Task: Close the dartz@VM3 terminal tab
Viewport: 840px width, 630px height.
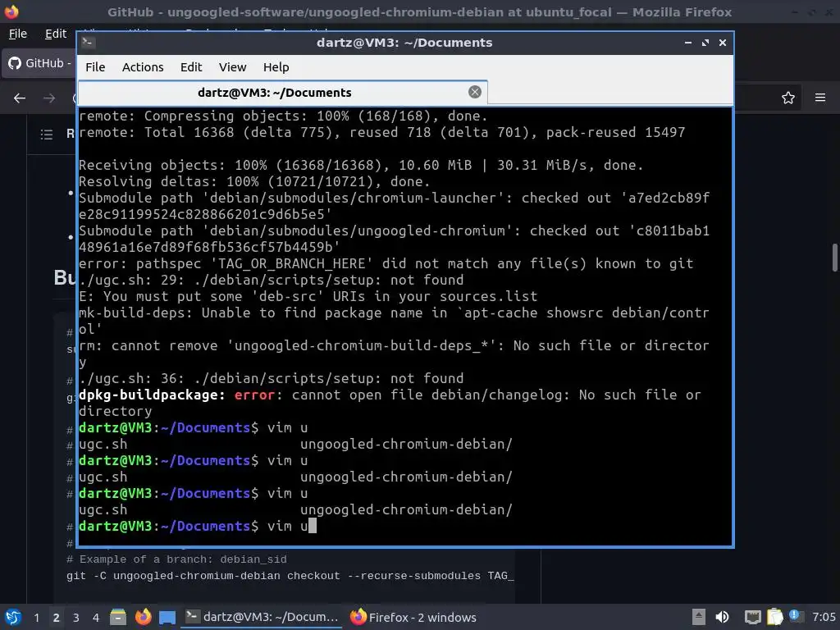Action: pos(475,92)
